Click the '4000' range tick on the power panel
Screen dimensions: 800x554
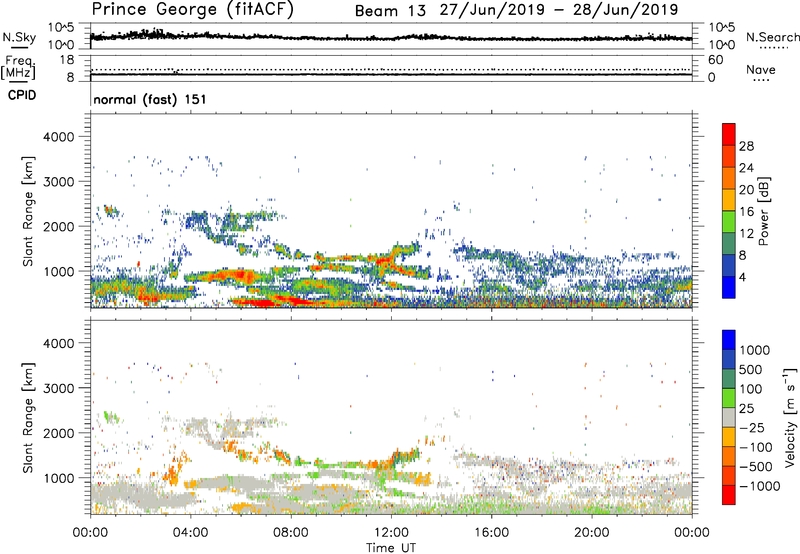[x=58, y=137]
